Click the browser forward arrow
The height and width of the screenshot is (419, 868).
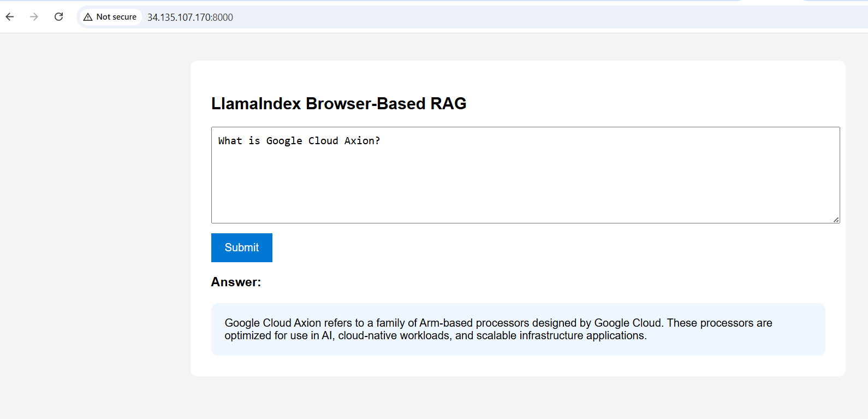[x=34, y=17]
